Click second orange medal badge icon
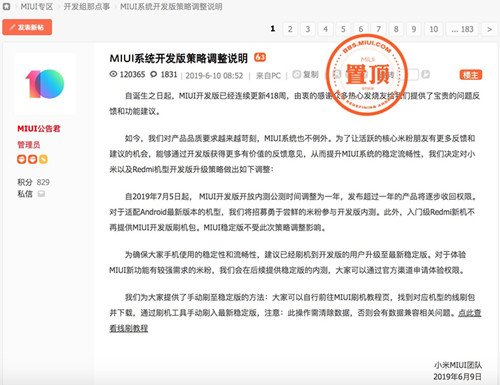Image resolution: width=500 pixels, height=385 pixels. (x=32, y=159)
